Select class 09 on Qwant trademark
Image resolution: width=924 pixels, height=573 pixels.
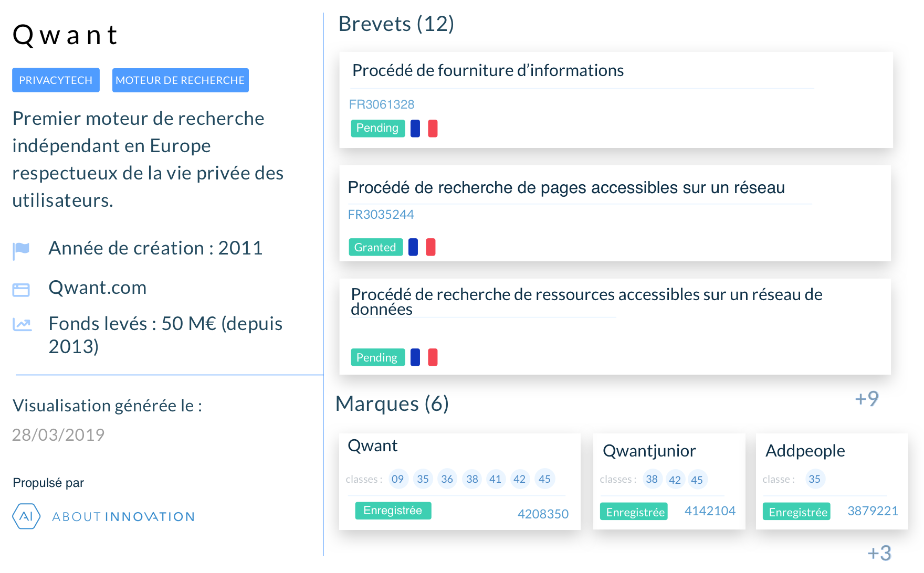pos(398,479)
